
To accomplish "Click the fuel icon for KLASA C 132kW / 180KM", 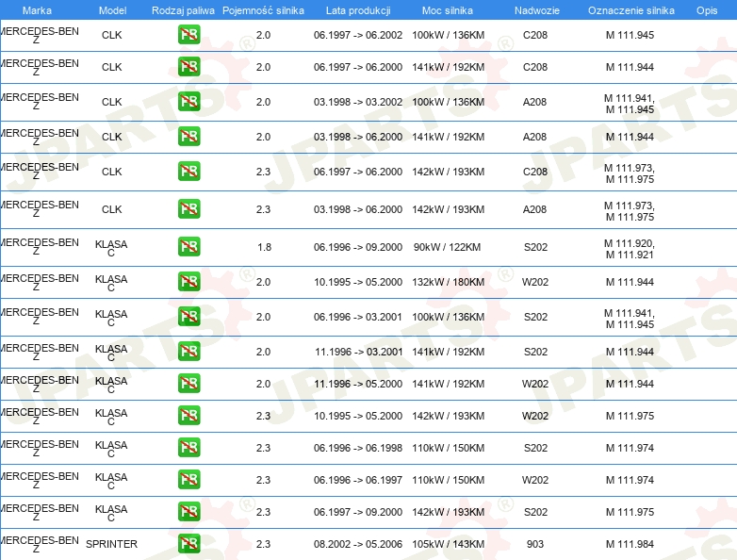I will click(188, 282).
